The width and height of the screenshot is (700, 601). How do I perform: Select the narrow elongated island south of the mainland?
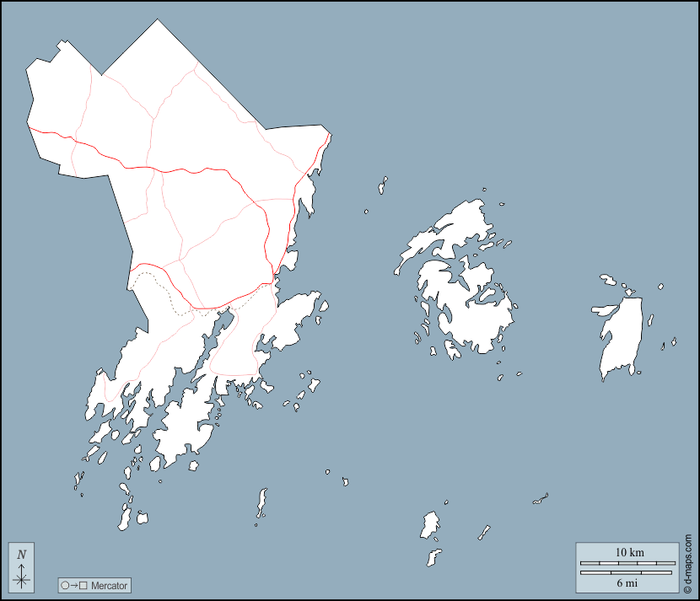pos(261,502)
